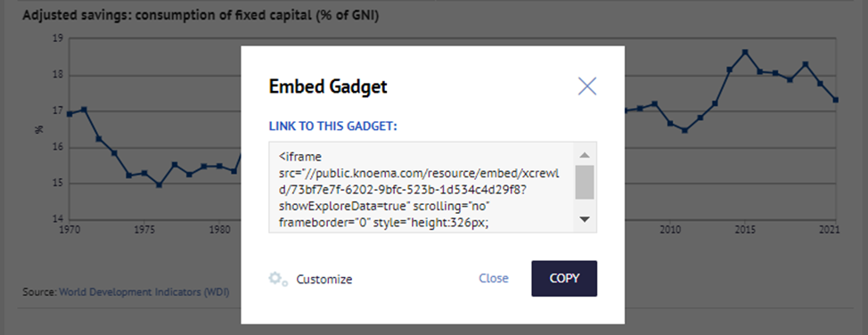This screenshot has width=868, height=335.
Task: Select the 2021 final data point on chart
Action: click(x=835, y=100)
